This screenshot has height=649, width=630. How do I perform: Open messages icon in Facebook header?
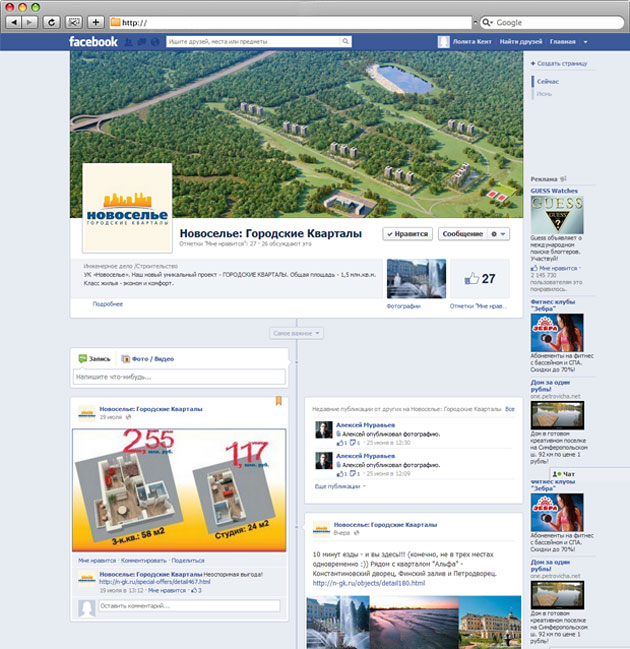tap(142, 42)
